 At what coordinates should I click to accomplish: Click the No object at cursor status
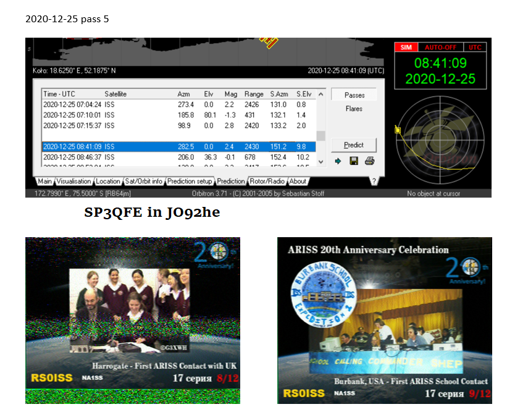pyautogui.click(x=434, y=193)
